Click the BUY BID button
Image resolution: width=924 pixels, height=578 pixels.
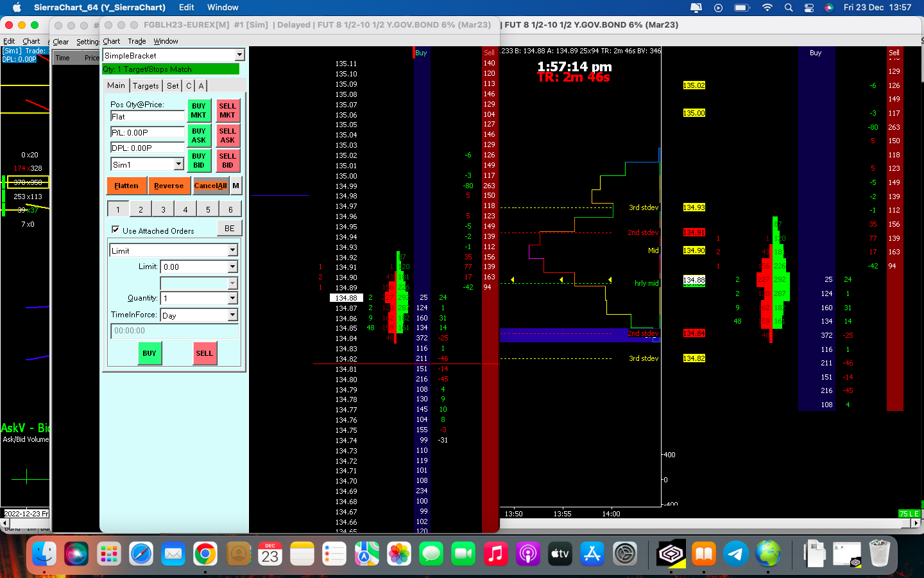pyautogui.click(x=199, y=161)
